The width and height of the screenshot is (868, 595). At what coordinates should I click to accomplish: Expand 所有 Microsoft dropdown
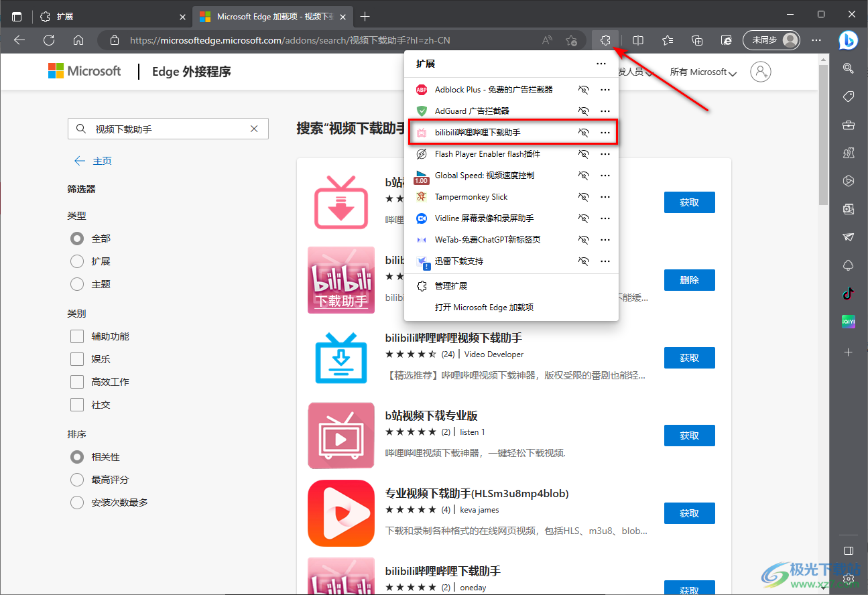pyautogui.click(x=703, y=72)
